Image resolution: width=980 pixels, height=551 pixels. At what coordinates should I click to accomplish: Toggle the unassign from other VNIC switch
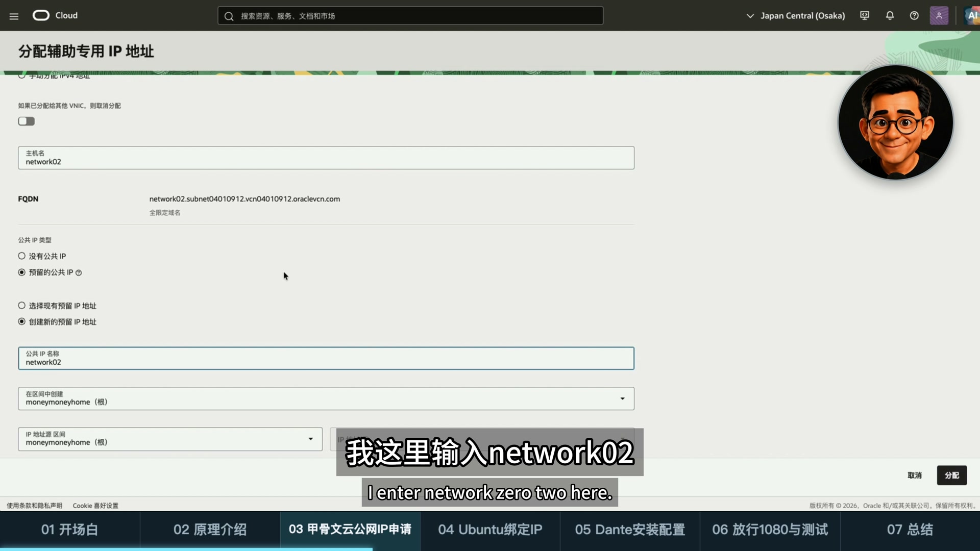pos(27,121)
